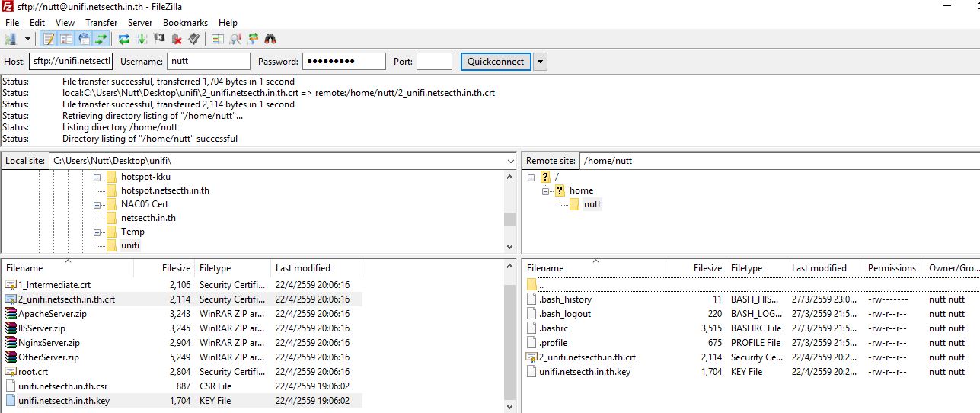Open the Bookmarks menu
The width and height of the screenshot is (980, 413).
pyautogui.click(x=186, y=23)
